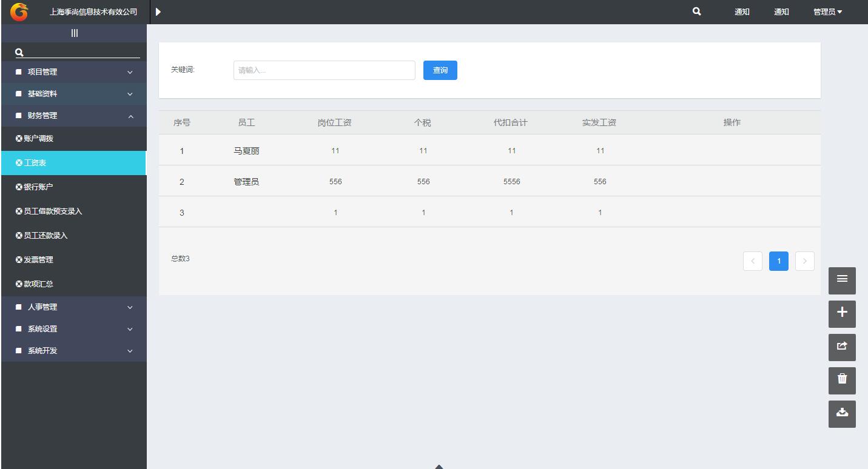This screenshot has height=469, width=868.
Task: Expand 系统设置 with its chevron
Action: [130, 329]
